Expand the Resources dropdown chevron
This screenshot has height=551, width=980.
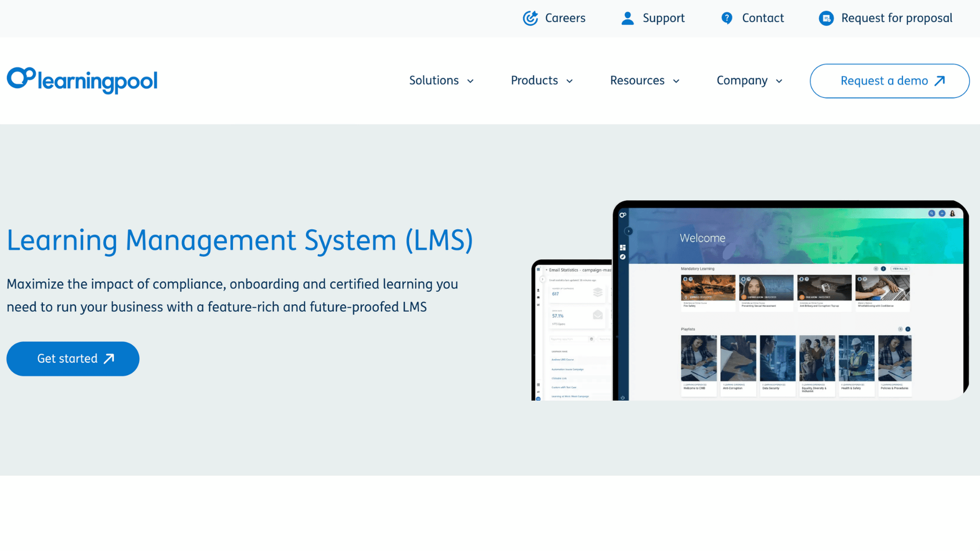coord(676,81)
